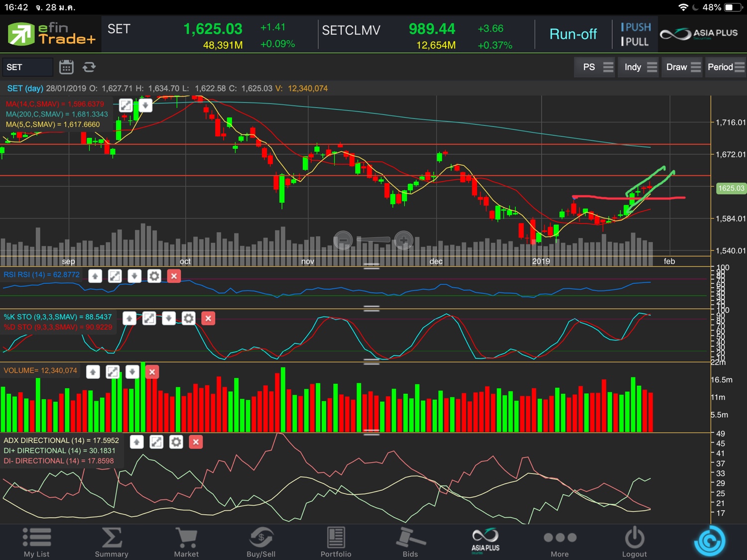This screenshot has height=560, width=747.
Task: Tap the Logout button
Action: pos(634,542)
